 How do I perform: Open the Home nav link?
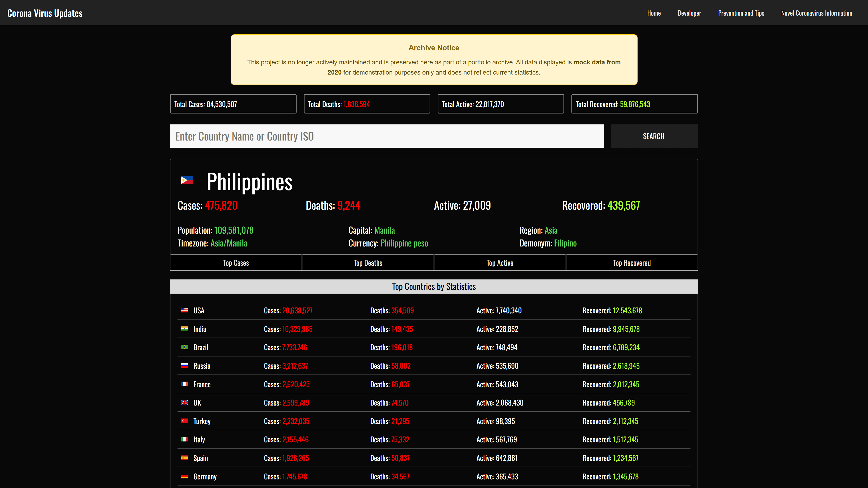coord(654,13)
